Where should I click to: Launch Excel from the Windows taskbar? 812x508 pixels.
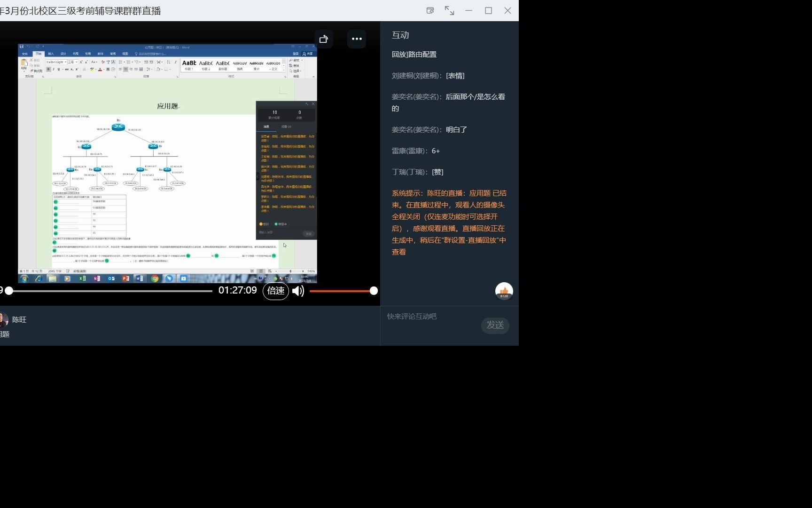[x=82, y=279]
